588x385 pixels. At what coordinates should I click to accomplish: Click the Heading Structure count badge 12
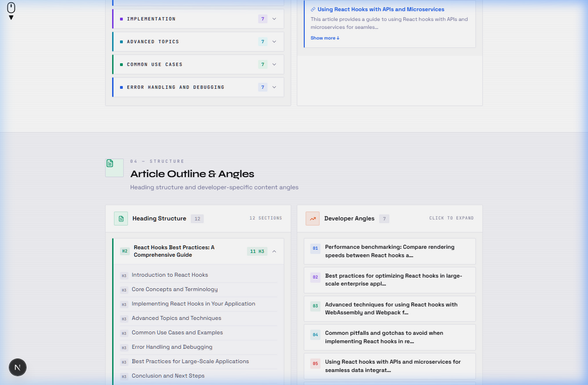[x=197, y=219]
